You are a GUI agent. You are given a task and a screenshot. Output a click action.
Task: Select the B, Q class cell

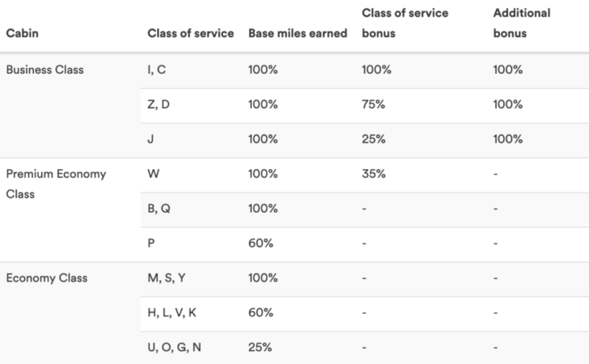coord(159,209)
